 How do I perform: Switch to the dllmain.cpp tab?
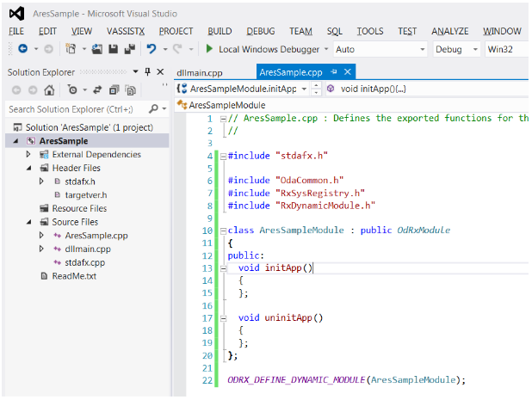pyautogui.click(x=200, y=72)
